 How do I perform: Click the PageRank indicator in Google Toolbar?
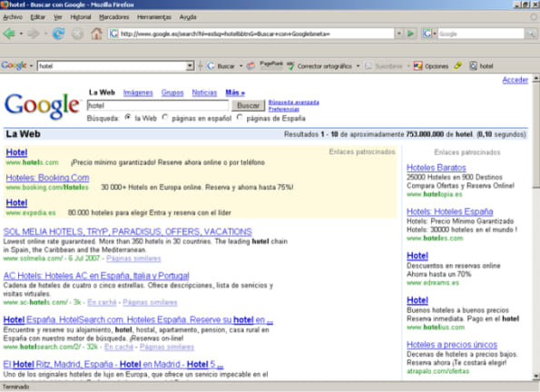(271, 64)
